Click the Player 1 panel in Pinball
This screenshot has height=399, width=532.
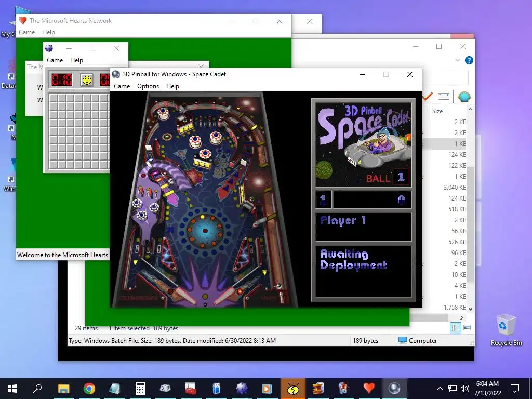point(363,227)
